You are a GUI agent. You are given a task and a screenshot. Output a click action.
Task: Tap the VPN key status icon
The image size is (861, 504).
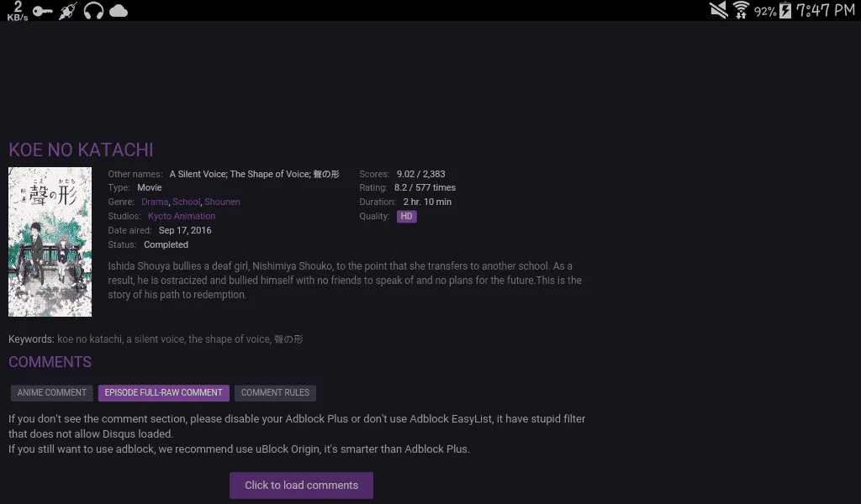42,11
